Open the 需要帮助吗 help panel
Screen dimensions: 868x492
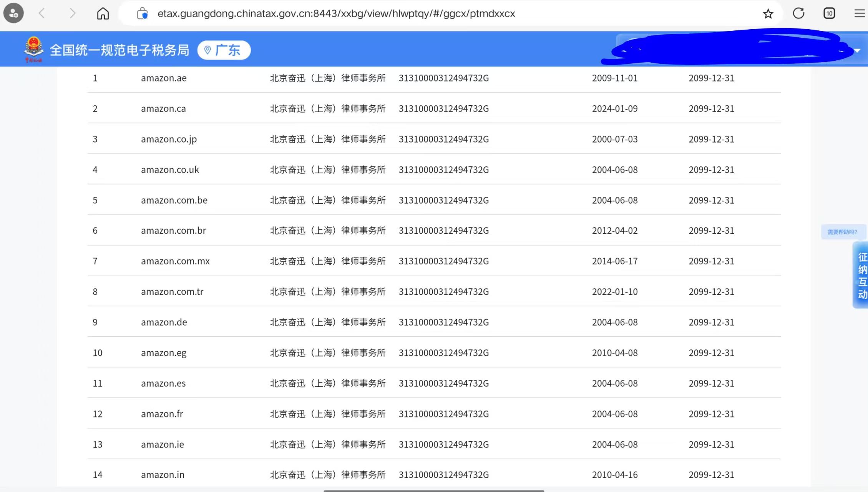pyautogui.click(x=843, y=232)
